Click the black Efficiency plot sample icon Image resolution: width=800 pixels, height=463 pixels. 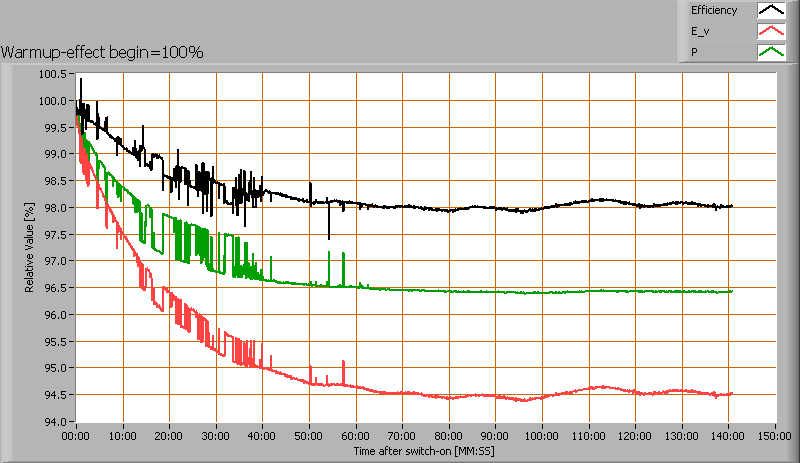click(x=770, y=11)
